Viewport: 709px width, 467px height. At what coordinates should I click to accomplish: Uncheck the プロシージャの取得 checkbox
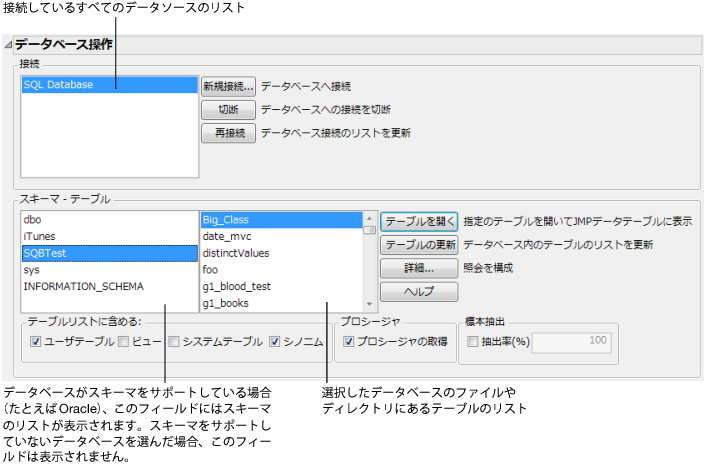(x=349, y=342)
